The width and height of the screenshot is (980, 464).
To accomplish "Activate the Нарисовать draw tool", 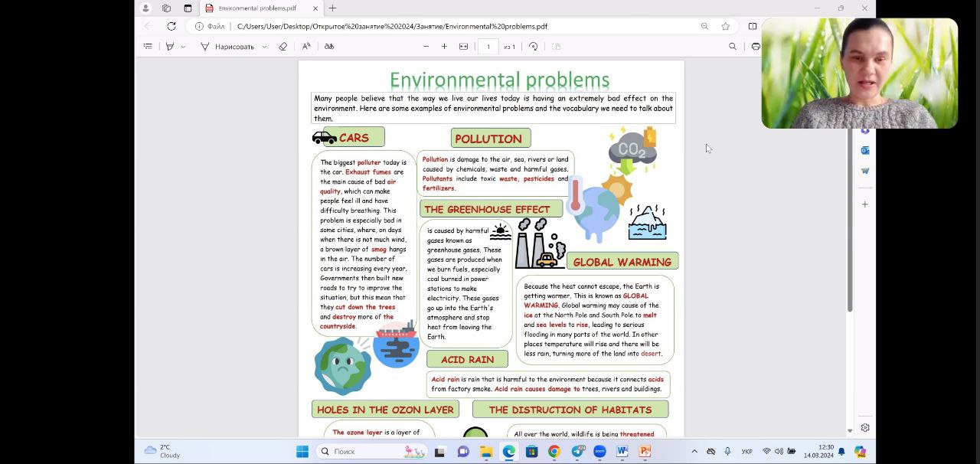I will point(227,47).
